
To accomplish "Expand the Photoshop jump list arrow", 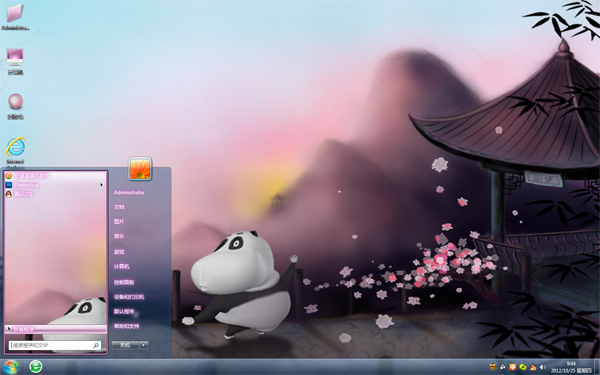I will 101,185.
